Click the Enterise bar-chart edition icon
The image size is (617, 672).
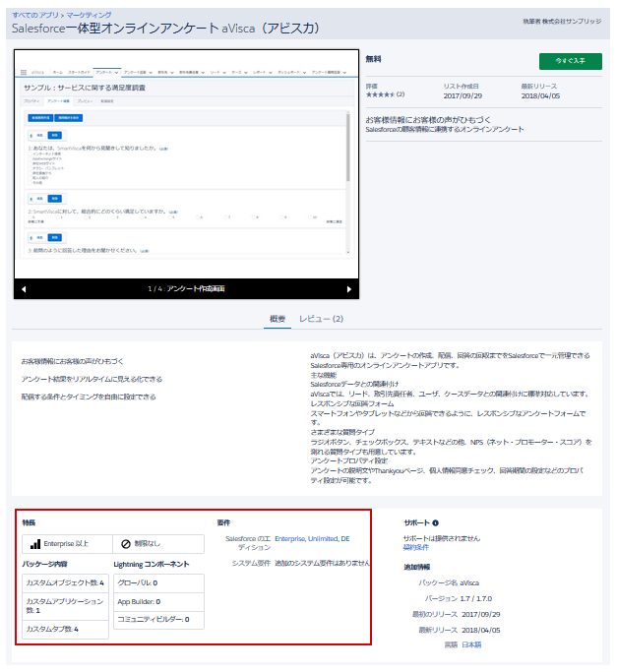(x=35, y=543)
